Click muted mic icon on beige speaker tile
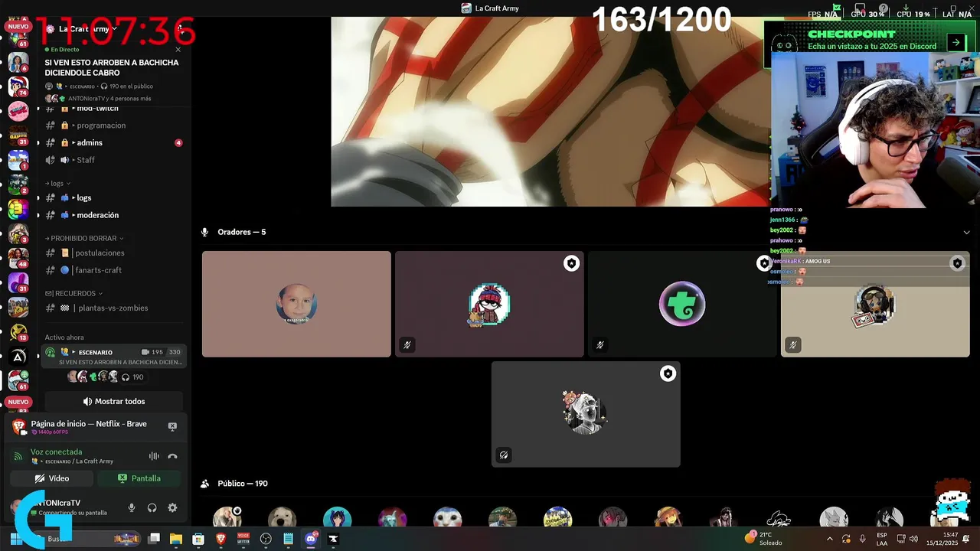The image size is (980, 551). [793, 345]
